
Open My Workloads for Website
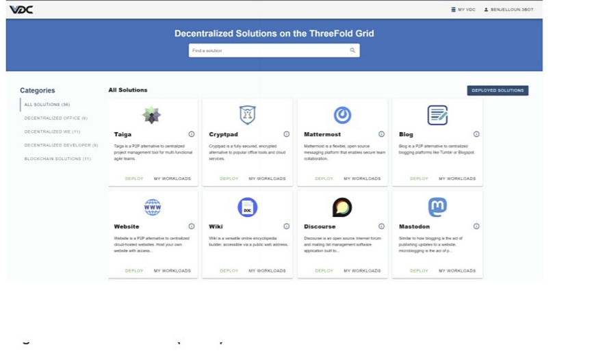click(172, 271)
